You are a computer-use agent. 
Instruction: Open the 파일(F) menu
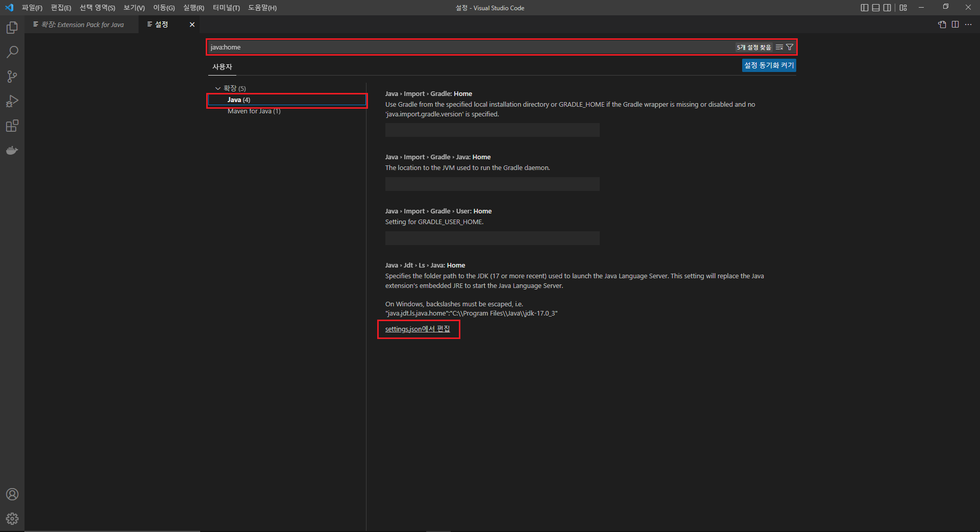coord(32,8)
